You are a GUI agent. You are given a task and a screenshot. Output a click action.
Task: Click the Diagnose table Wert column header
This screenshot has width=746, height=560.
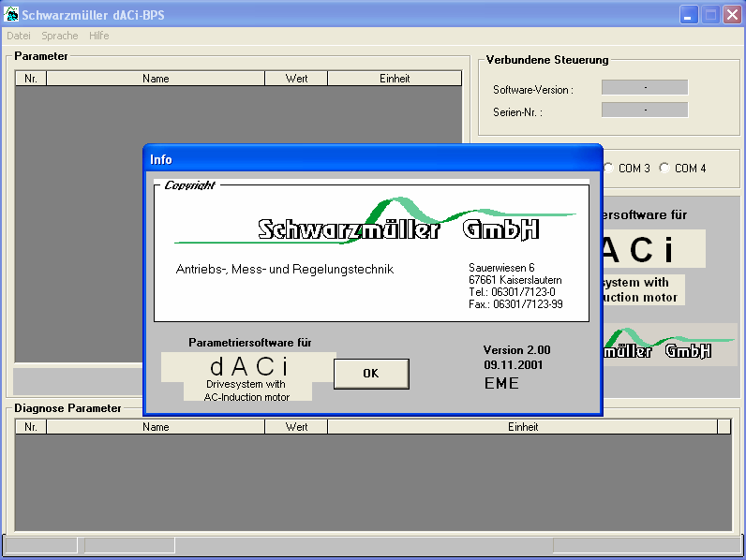coord(296,427)
